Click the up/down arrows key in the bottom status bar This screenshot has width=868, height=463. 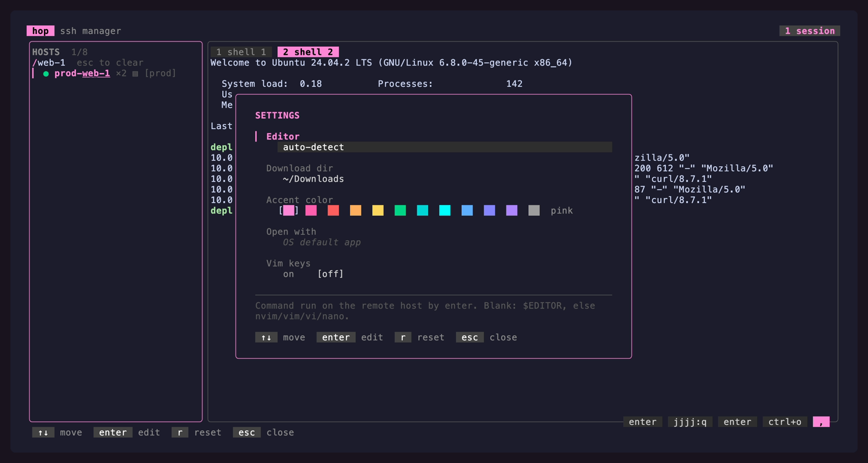[43, 432]
